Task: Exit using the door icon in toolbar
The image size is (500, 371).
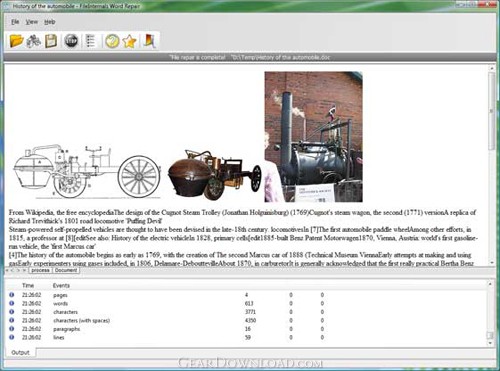Action: (x=150, y=41)
